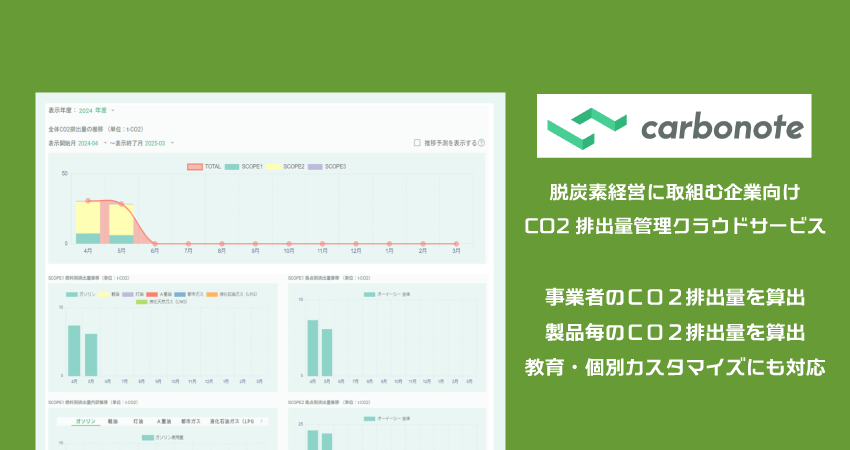The width and height of the screenshot is (850, 450).
Task: Toggle the 液化天然ガス (LNG) legend swatch
Action: 141,301
